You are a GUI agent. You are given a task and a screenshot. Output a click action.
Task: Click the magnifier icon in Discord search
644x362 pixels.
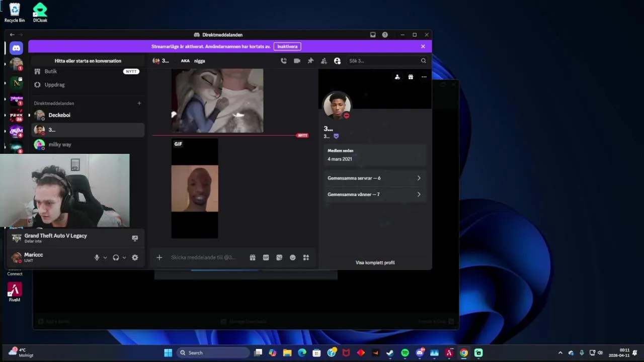point(423,61)
